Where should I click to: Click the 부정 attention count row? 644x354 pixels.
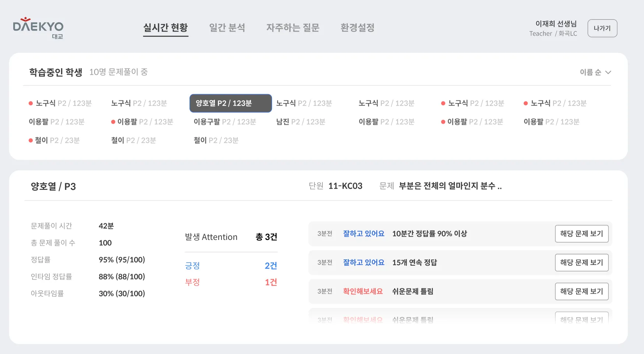[231, 282]
